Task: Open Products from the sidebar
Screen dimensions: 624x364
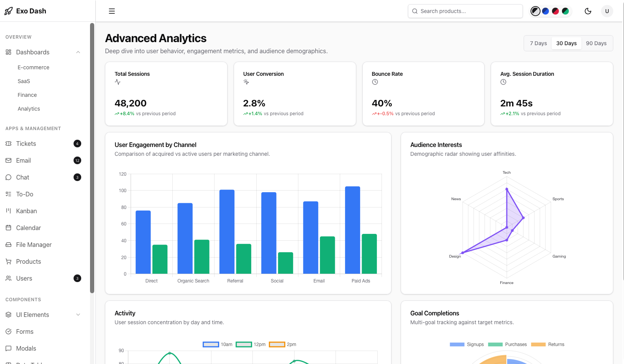Action: 28,261
